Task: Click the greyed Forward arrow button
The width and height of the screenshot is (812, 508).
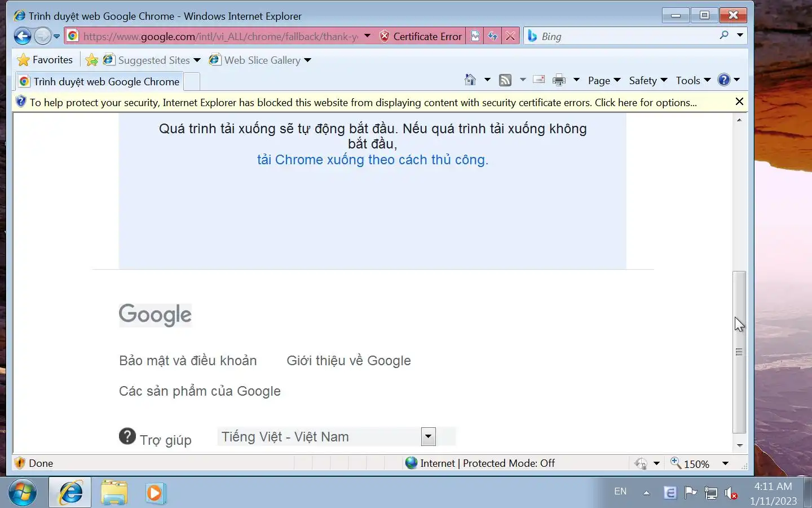Action: [x=43, y=36]
